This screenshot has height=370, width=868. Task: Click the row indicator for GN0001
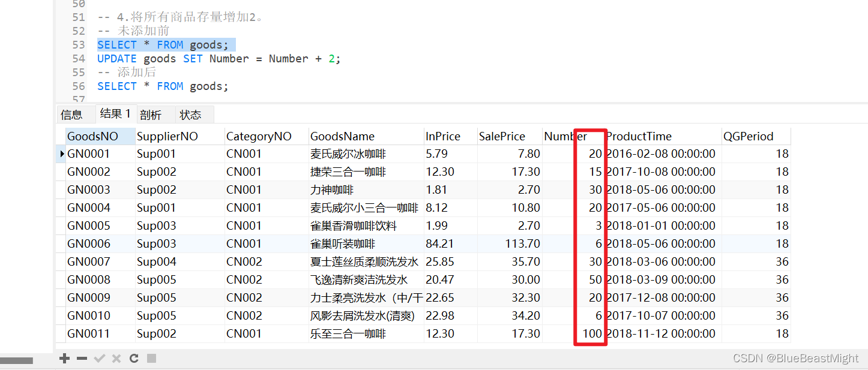coord(61,154)
